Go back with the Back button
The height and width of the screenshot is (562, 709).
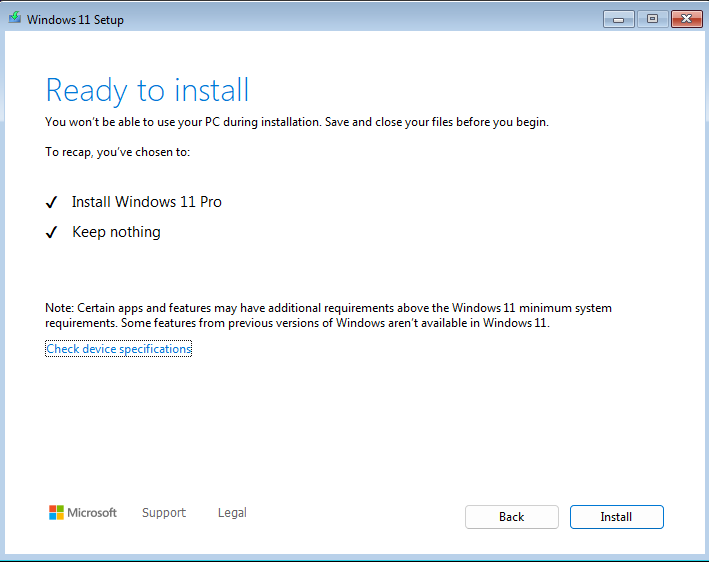point(511,517)
